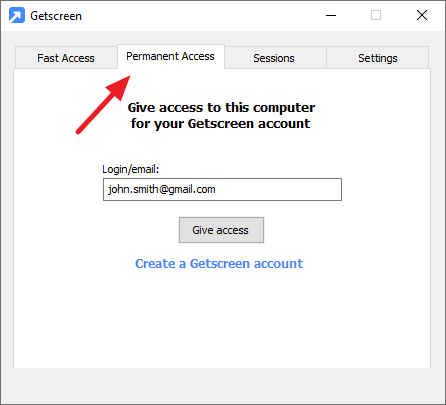This screenshot has height=405, width=446.
Task: Click the 'Give access to this computer' heading
Action: click(221, 108)
